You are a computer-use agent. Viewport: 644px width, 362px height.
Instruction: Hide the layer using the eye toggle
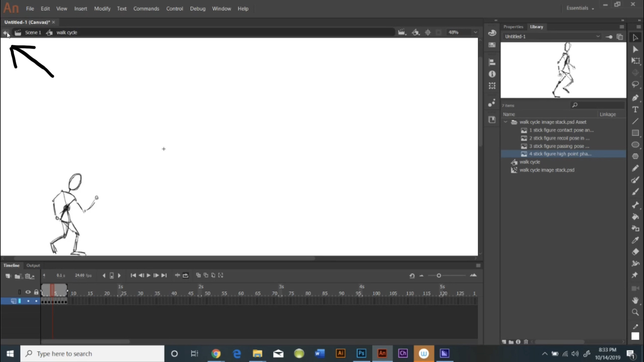pos(28,301)
